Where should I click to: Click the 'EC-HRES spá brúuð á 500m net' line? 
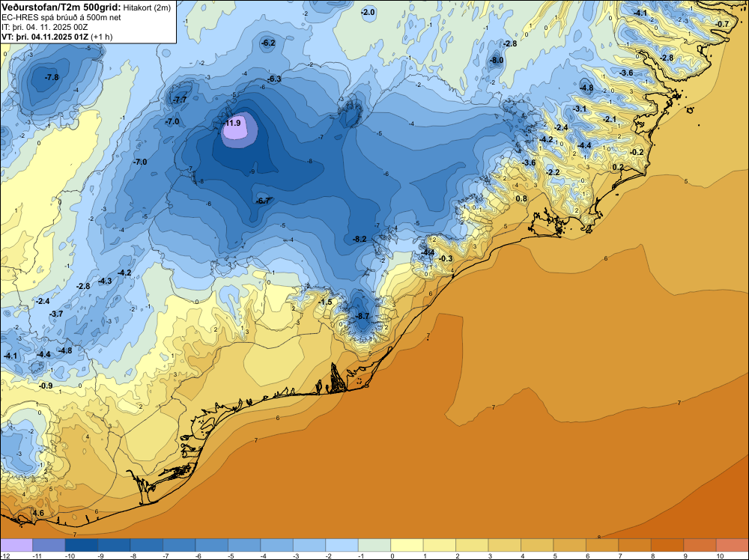tap(61, 18)
